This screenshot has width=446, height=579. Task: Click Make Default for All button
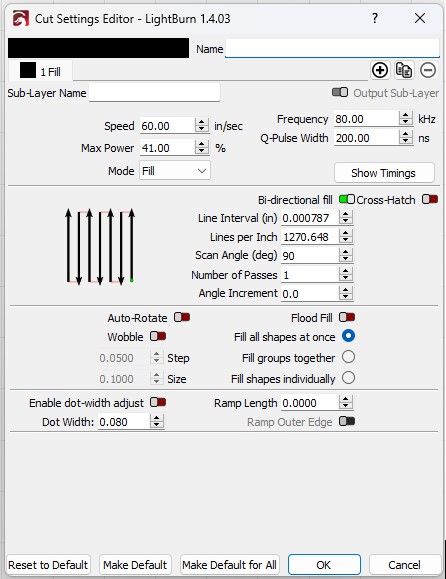(x=229, y=565)
